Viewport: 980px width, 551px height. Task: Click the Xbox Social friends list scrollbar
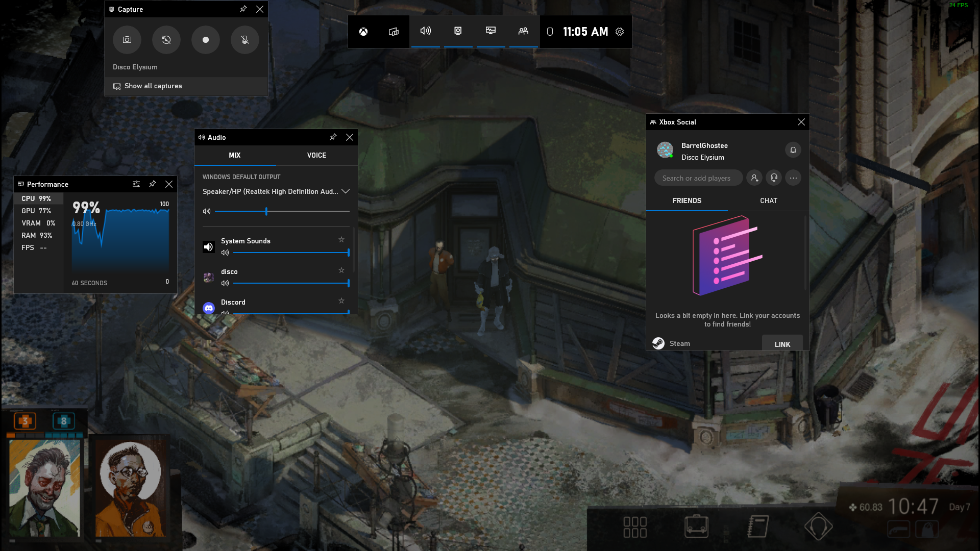click(x=806, y=253)
